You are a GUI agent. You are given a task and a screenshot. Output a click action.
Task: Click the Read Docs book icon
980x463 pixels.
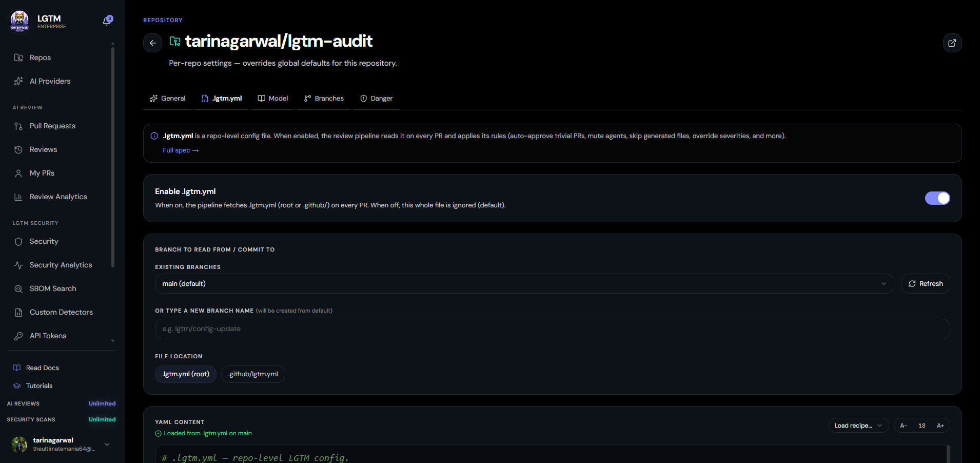(17, 368)
